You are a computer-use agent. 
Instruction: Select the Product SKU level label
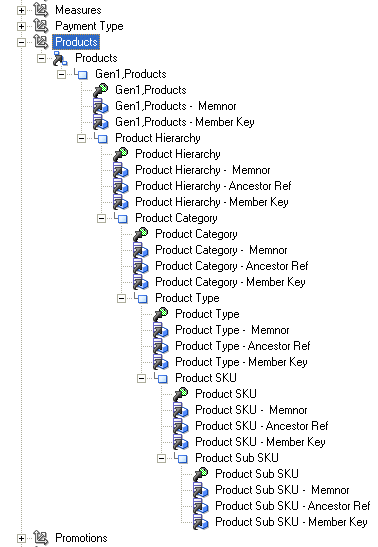tap(206, 378)
